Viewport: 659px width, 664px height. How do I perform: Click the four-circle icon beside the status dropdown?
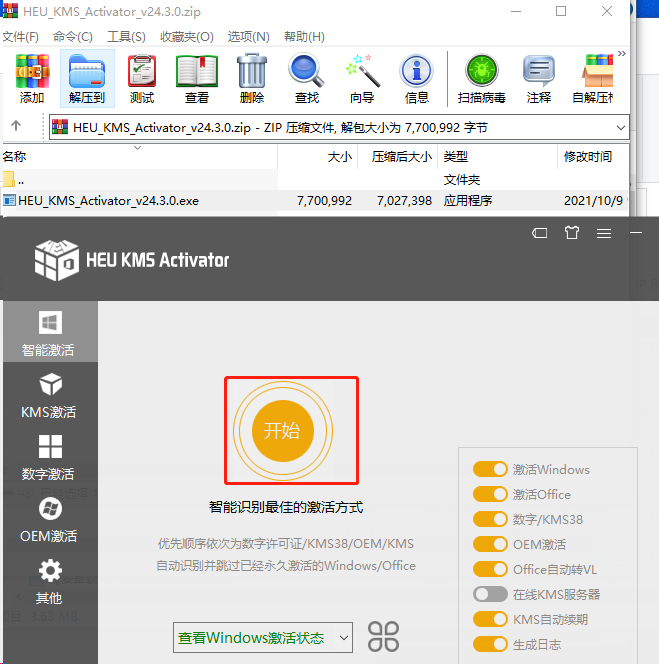(383, 636)
